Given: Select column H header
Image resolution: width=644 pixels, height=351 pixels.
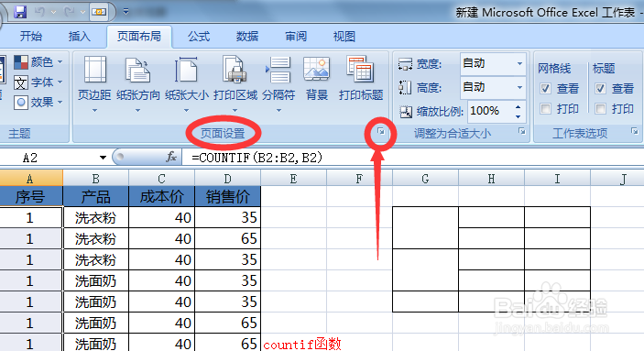Looking at the screenshot, I should 491,179.
